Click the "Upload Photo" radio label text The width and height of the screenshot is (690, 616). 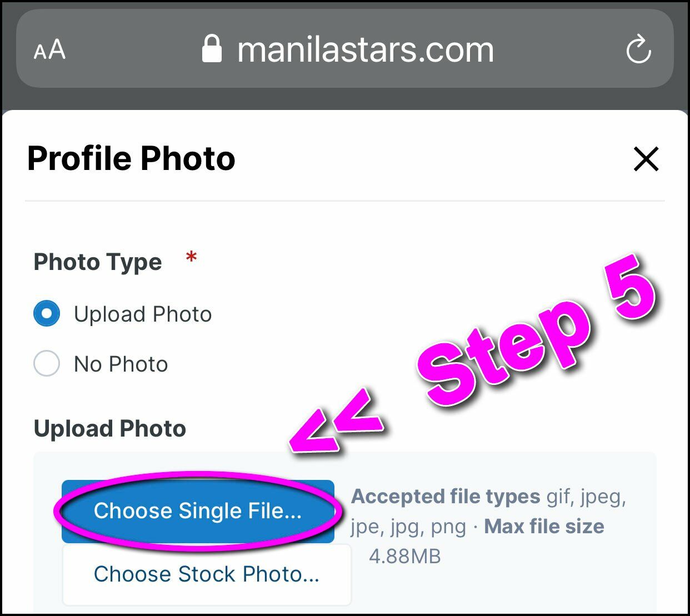(x=143, y=314)
